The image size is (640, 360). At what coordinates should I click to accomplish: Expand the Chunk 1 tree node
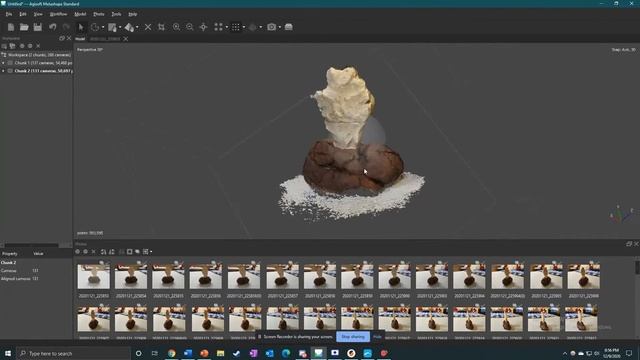(3, 63)
